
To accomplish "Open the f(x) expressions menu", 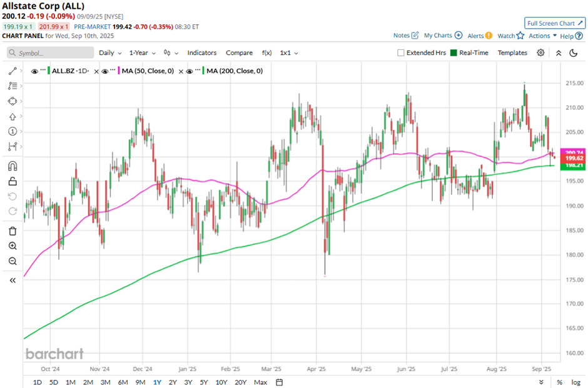I will (x=266, y=53).
